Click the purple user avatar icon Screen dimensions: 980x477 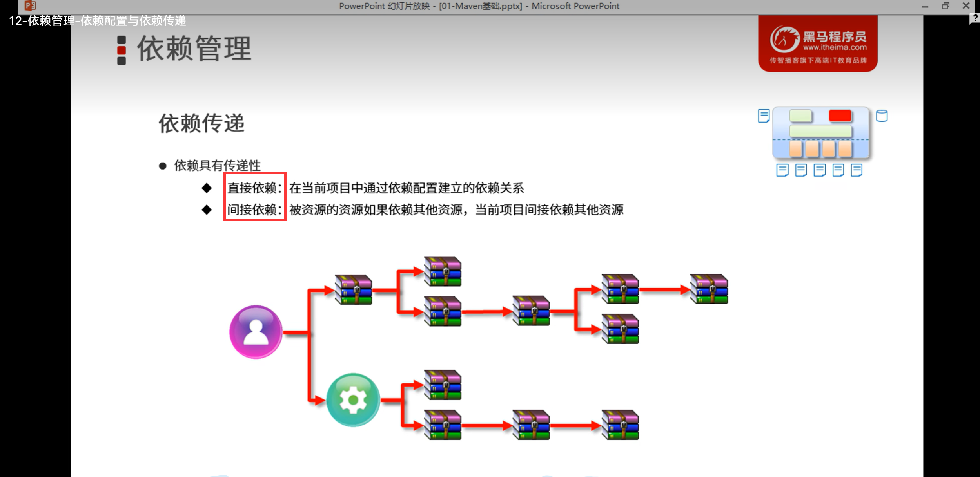click(x=256, y=332)
